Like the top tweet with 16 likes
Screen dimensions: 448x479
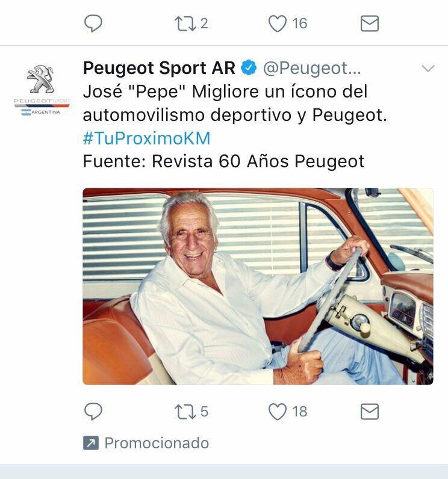pyautogui.click(x=278, y=23)
